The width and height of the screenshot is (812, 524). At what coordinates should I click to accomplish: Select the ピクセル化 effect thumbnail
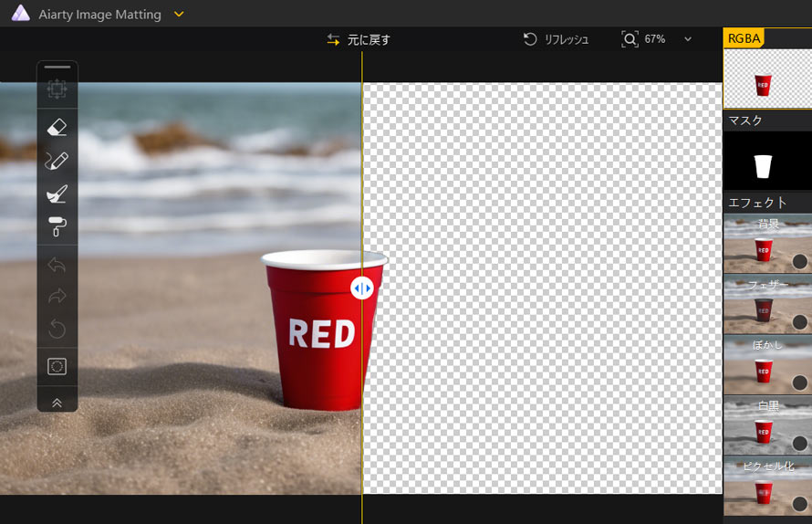[x=767, y=487]
